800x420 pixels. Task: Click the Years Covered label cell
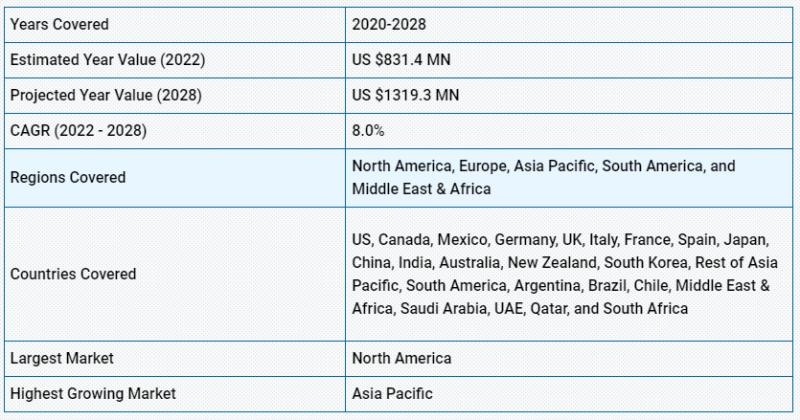175,24
